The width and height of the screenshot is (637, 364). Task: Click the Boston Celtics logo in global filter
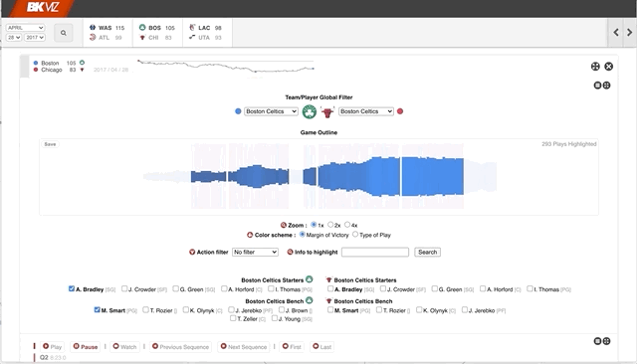point(310,111)
